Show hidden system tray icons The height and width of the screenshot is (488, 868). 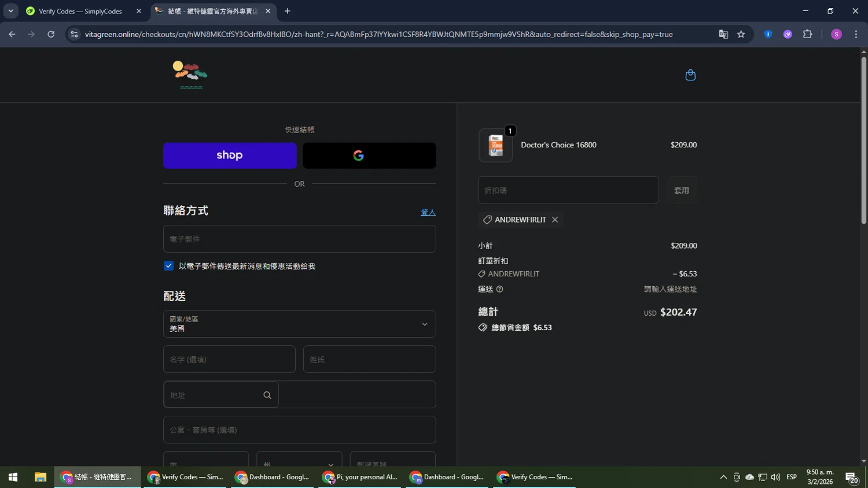(723, 477)
